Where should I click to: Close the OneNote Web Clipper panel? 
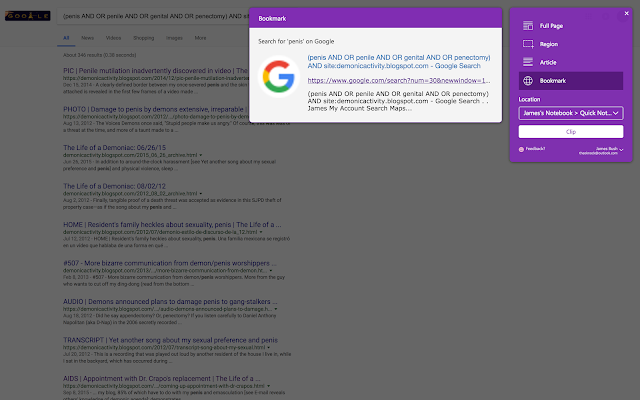click(x=627, y=13)
